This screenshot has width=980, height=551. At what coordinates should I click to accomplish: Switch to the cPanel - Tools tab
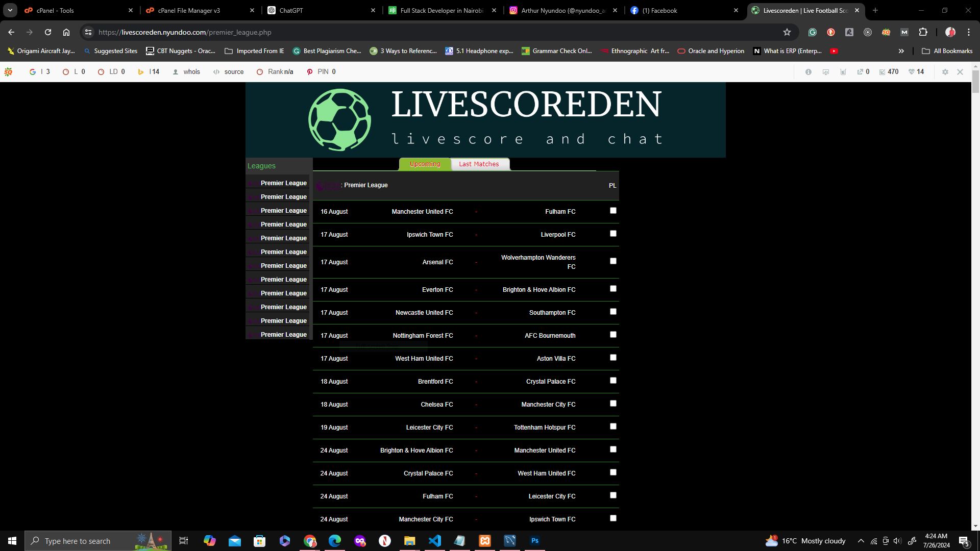(x=79, y=10)
